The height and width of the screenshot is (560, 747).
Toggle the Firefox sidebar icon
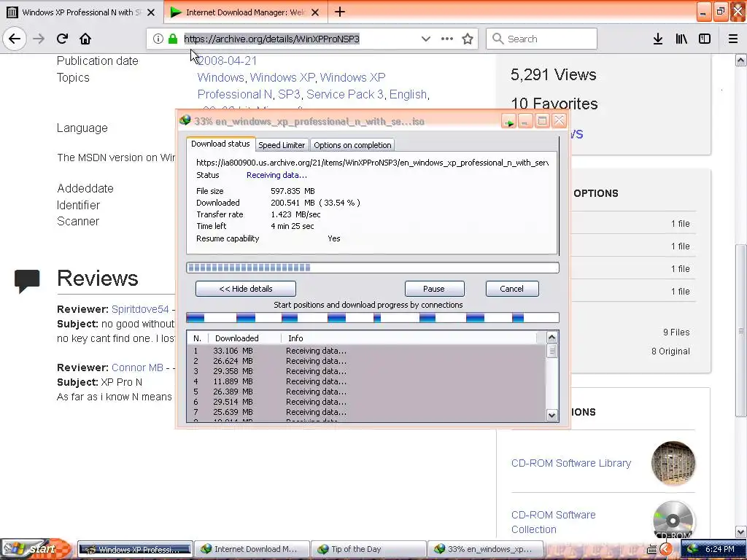[705, 39]
